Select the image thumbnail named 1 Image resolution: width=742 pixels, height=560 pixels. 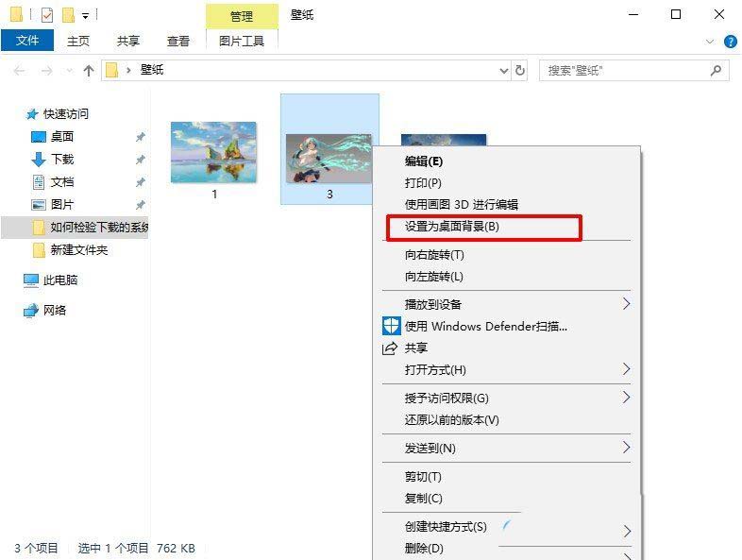[213, 153]
